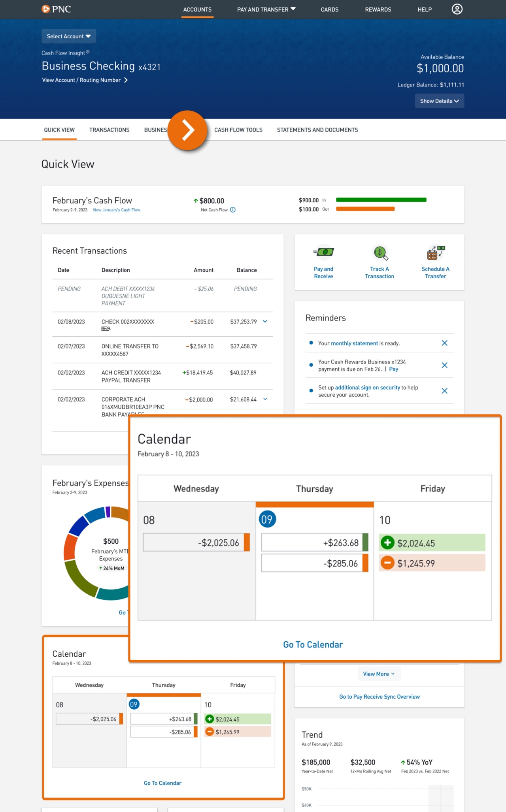Click the PNC logo

(56, 9)
